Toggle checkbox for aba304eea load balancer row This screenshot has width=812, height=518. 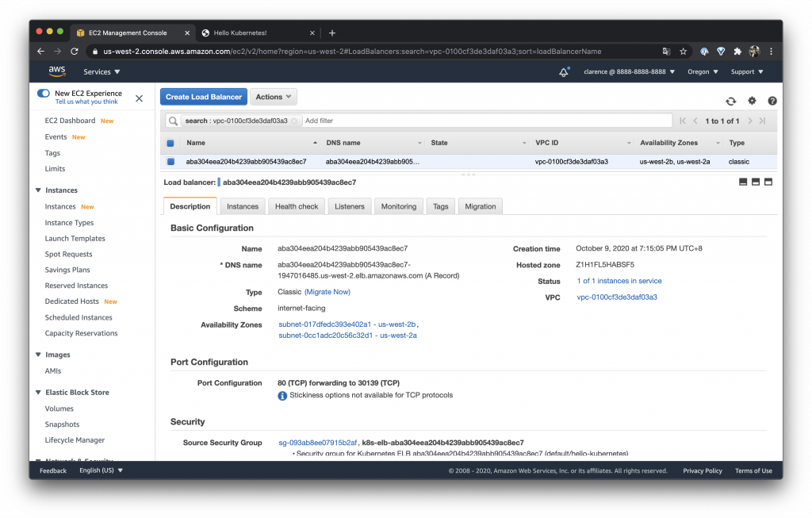coord(170,162)
